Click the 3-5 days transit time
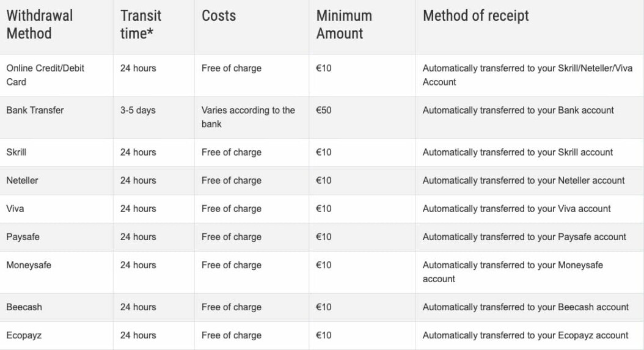The width and height of the screenshot is (644, 350). point(138,111)
